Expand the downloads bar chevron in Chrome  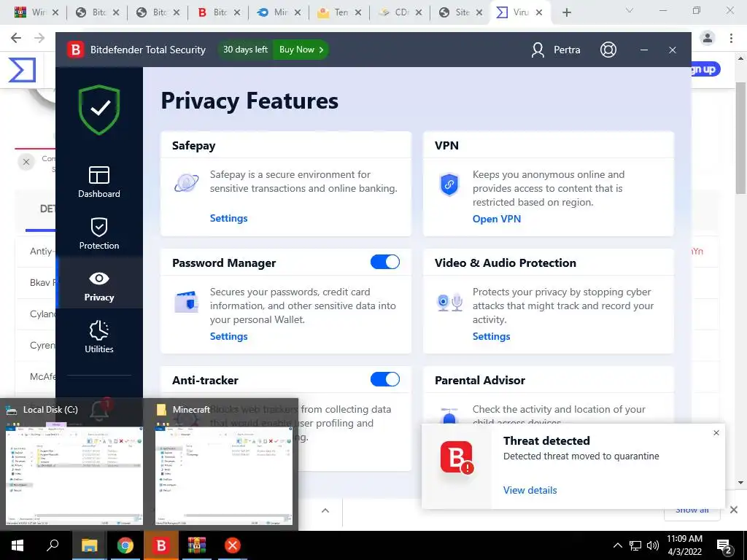(325, 510)
